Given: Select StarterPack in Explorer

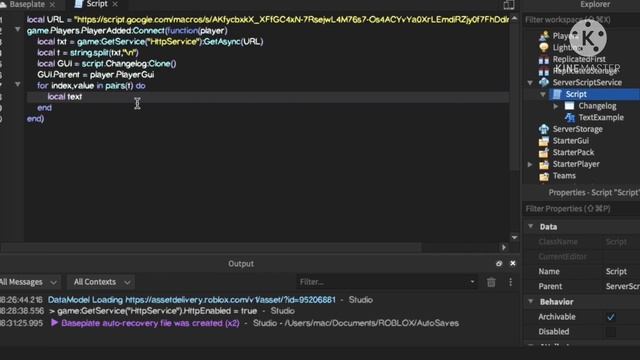Looking at the screenshot, I should pos(573,152).
